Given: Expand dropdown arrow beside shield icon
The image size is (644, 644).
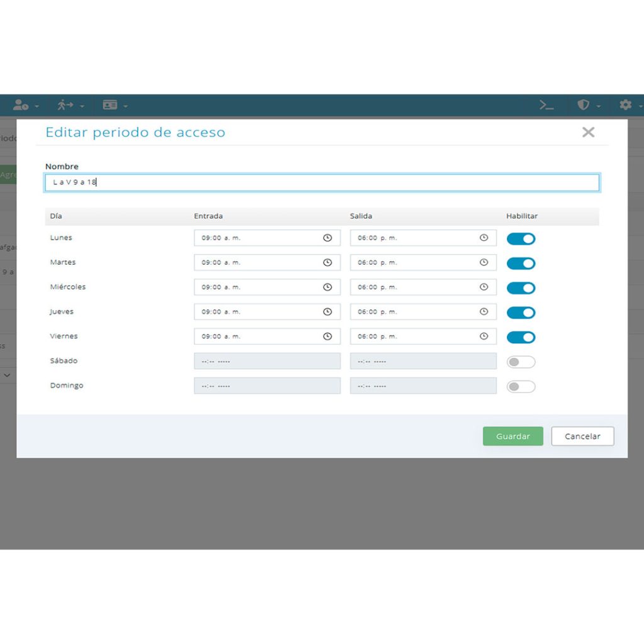Looking at the screenshot, I should coord(599,106).
